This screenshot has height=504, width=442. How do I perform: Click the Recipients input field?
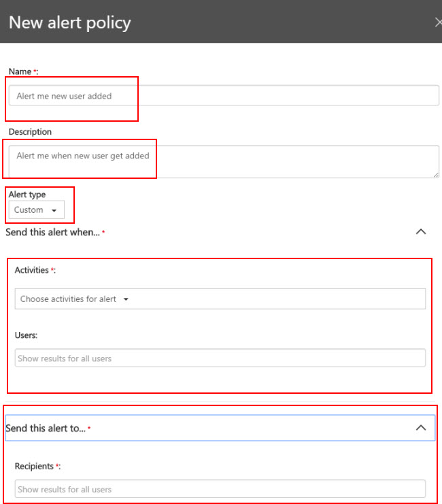coord(220,489)
